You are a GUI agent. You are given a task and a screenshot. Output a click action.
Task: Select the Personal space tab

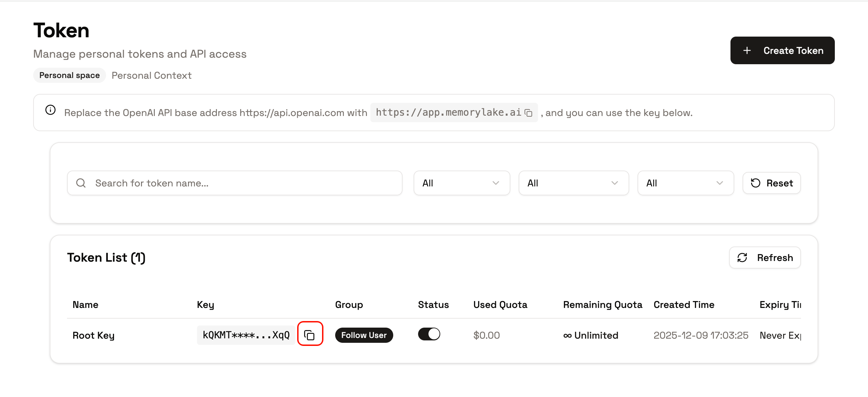(x=69, y=75)
